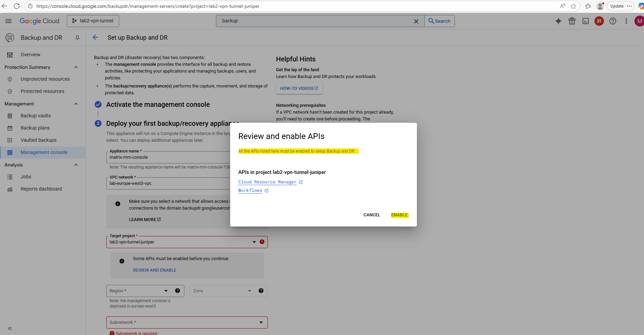Viewport: 644px width, 335px height.
Task: Collapse the Analysis section
Action: point(76,165)
